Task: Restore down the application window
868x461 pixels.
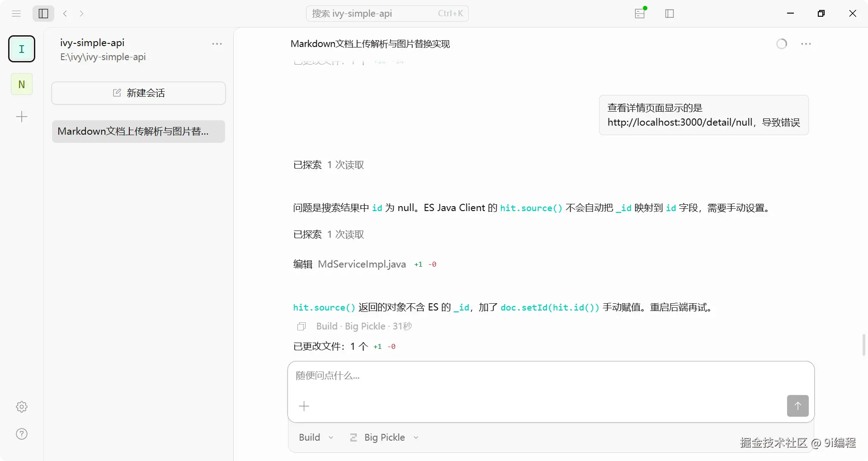Action: tap(821, 14)
